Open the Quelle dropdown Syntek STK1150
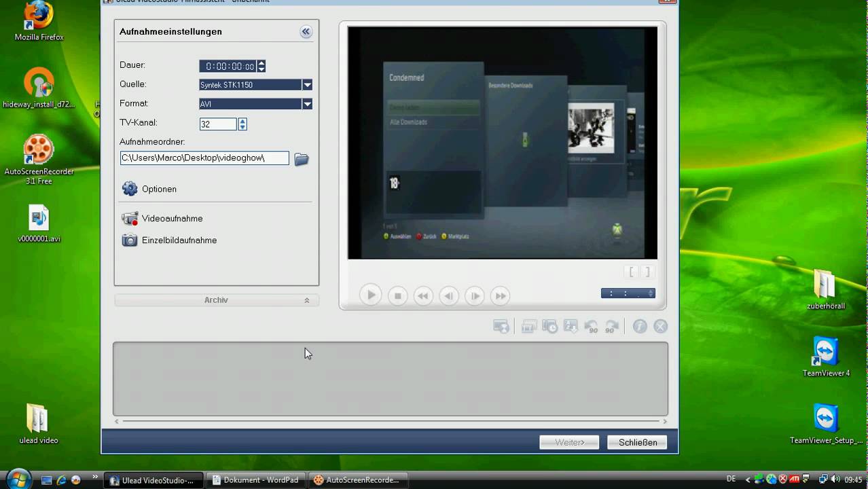This screenshot has width=868, height=489. 307,85
